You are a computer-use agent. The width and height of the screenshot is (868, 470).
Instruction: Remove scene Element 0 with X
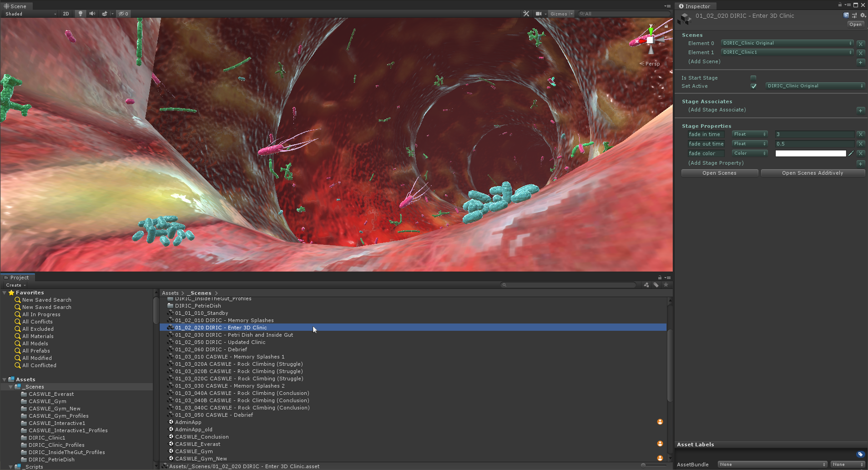(861, 44)
